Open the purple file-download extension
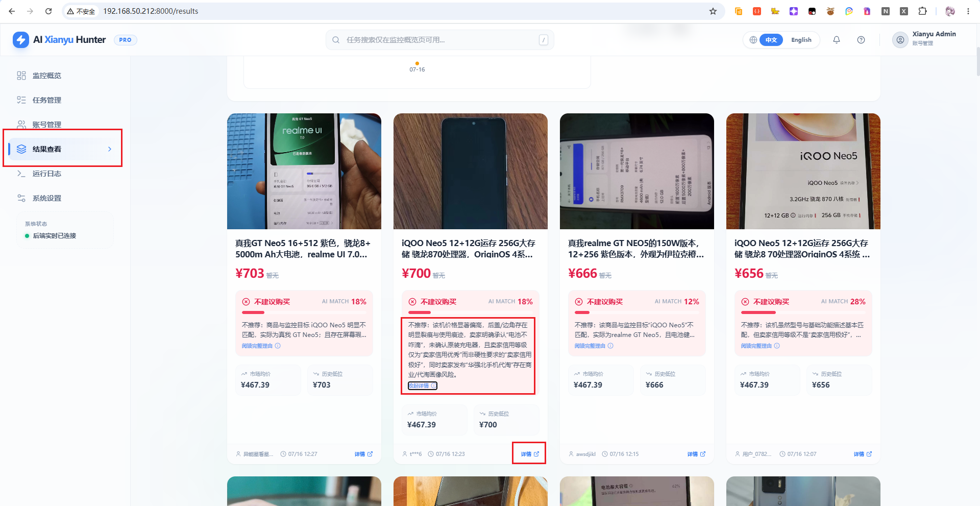 [867, 11]
